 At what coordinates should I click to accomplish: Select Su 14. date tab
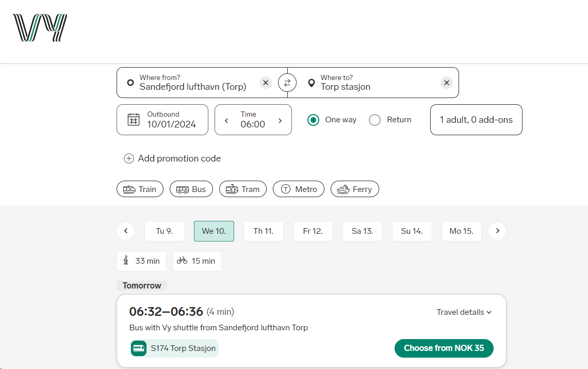tap(412, 231)
